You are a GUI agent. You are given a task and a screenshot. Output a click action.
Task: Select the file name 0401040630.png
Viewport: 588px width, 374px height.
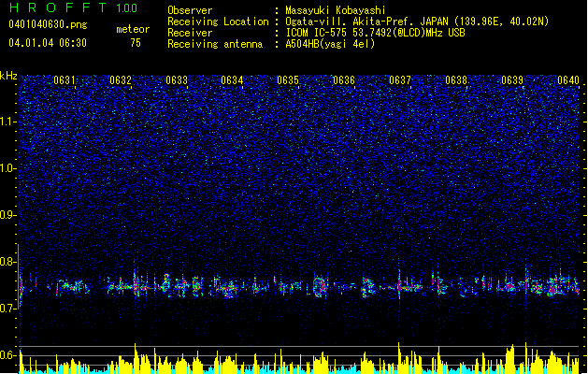tap(48, 24)
